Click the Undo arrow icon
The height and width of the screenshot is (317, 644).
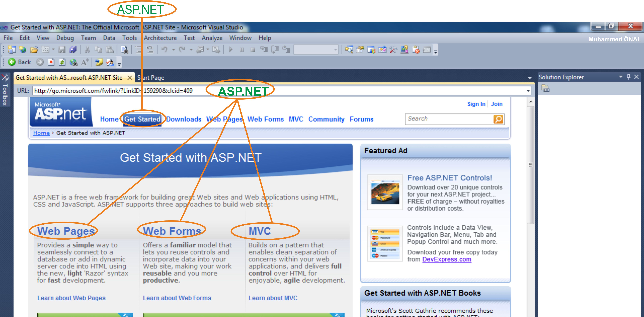pos(164,50)
